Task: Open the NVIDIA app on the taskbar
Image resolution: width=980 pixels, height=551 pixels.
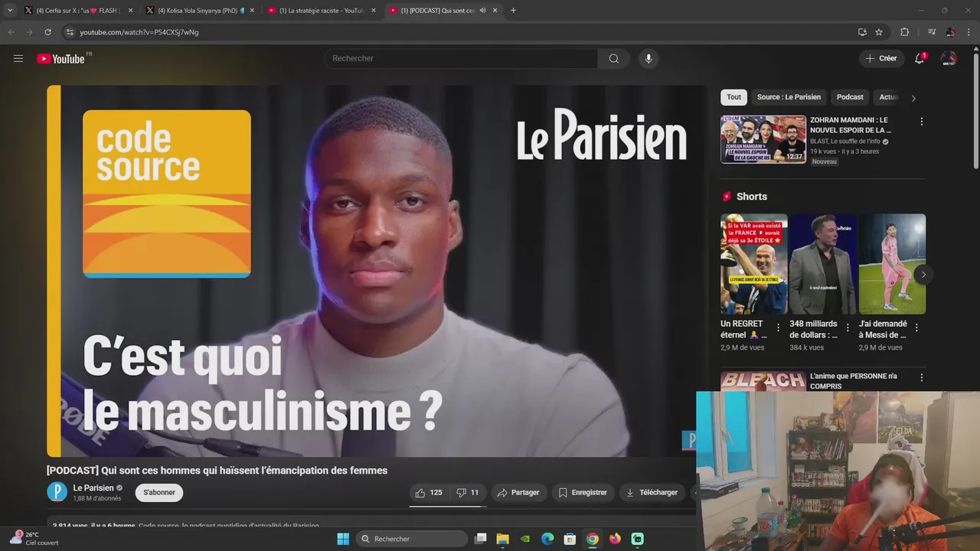Action: (524, 539)
